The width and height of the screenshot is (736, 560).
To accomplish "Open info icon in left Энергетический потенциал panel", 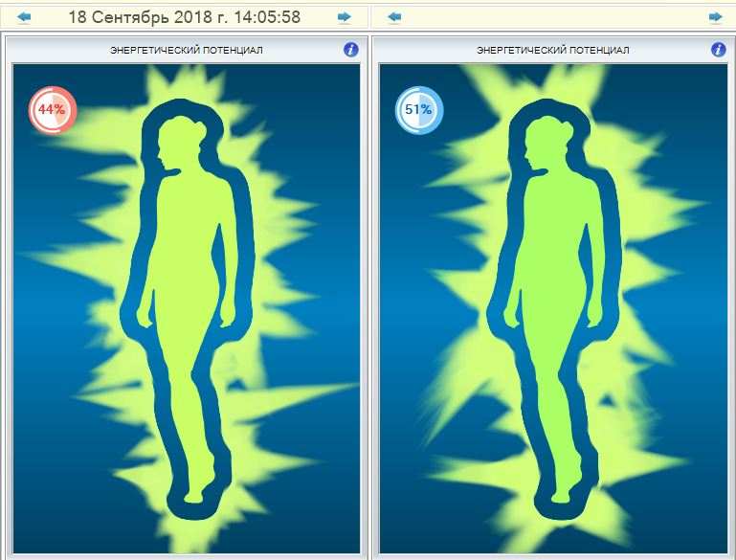I will click(351, 49).
